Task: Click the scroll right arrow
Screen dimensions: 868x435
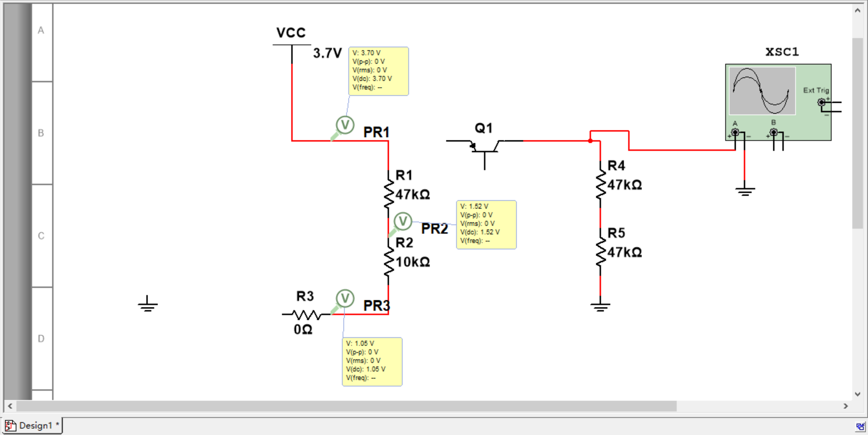Action: coord(846,406)
